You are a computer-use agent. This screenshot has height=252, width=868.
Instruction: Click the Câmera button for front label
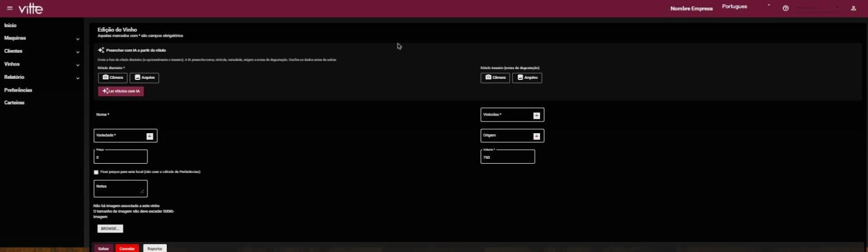pyautogui.click(x=113, y=78)
